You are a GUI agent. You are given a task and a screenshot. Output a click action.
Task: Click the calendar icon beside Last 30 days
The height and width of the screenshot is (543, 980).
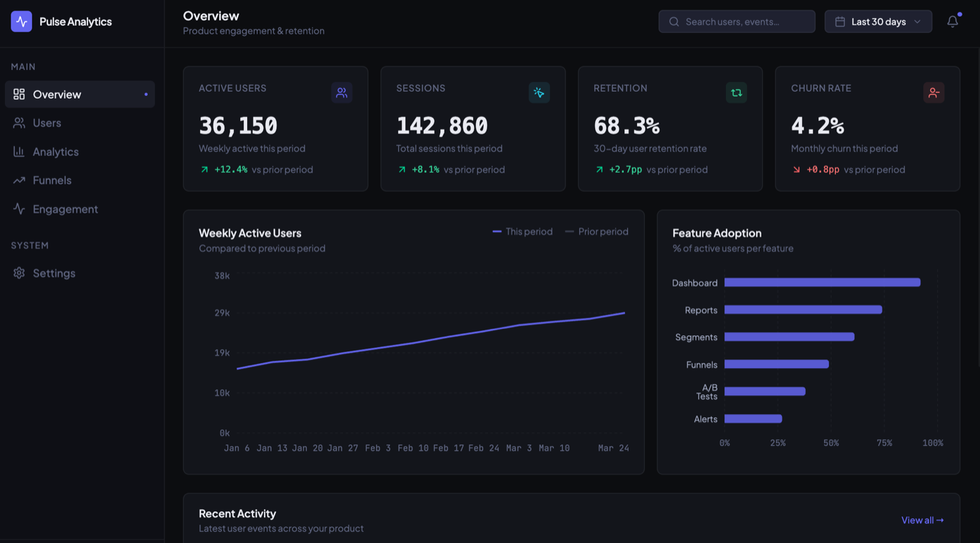pos(840,22)
